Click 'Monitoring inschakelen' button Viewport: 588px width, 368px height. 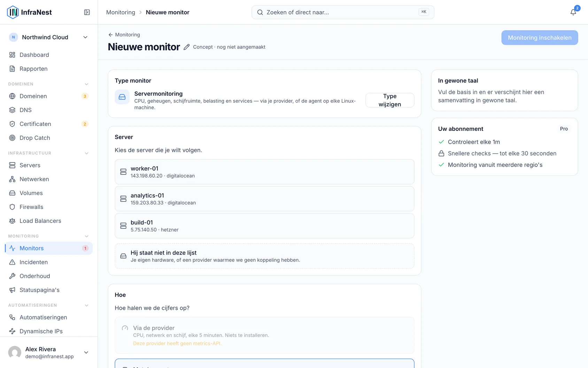click(x=540, y=38)
